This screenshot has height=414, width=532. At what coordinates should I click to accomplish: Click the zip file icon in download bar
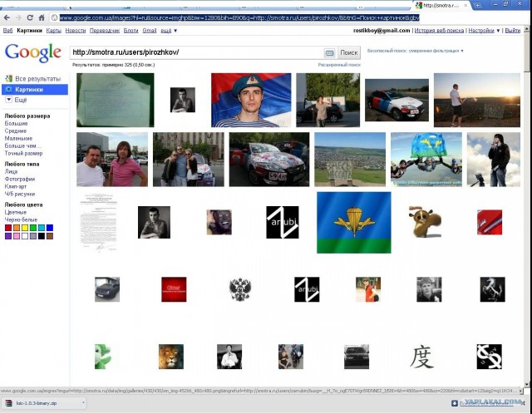tap(9, 403)
